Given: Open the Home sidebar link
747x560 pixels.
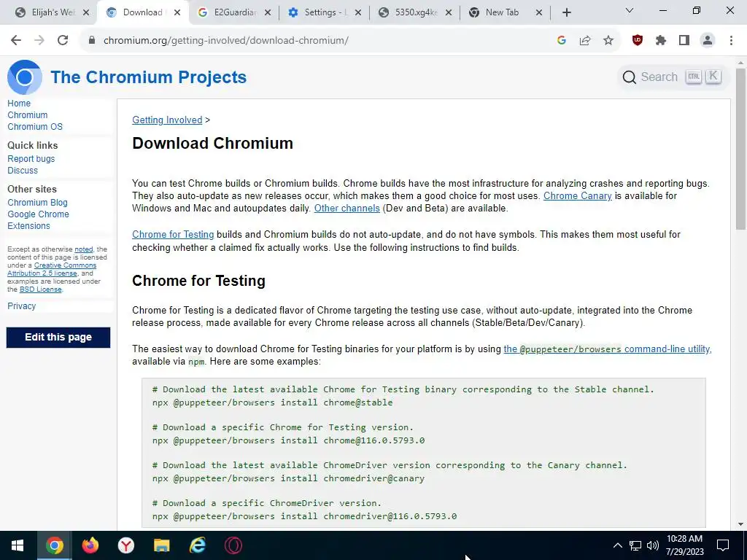Looking at the screenshot, I should [x=19, y=104].
